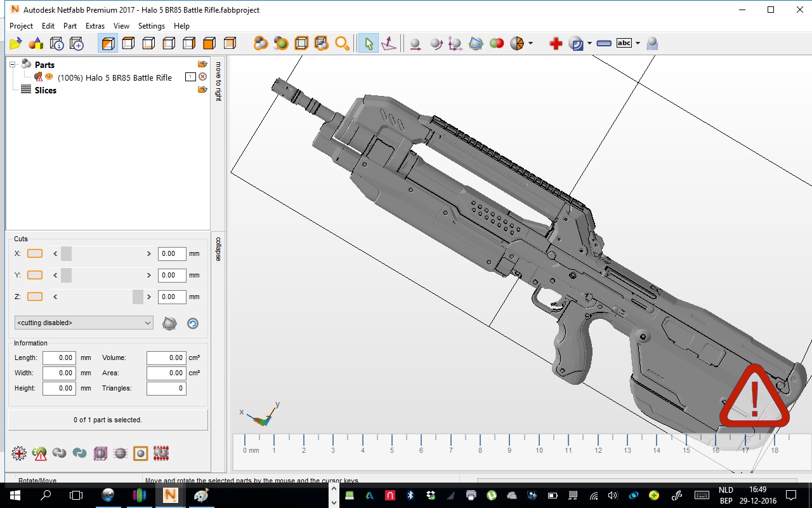Click the move to right panel button

coord(218,81)
